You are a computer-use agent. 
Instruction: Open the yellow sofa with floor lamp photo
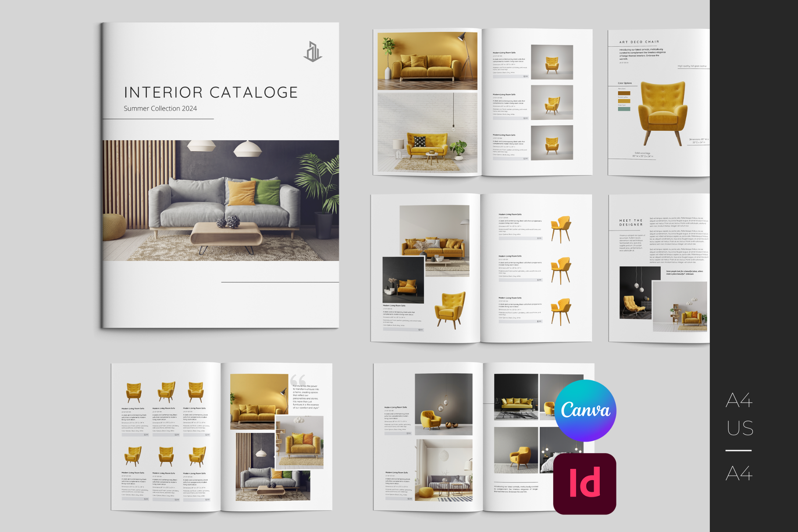[x=427, y=61]
